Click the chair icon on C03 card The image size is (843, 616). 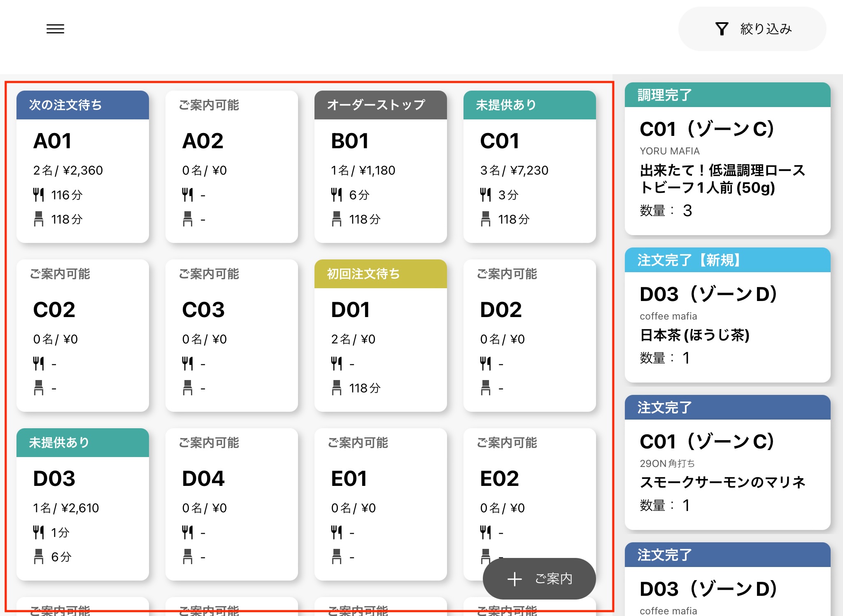pyautogui.click(x=188, y=388)
